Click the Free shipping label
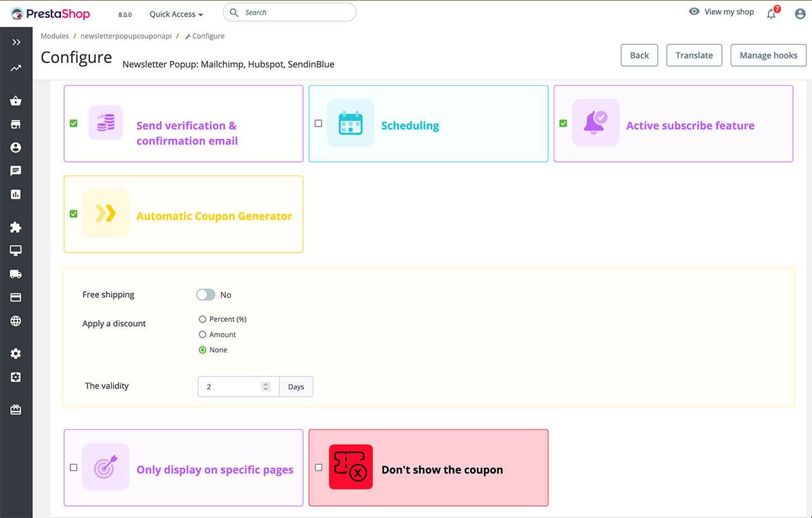Image resolution: width=812 pixels, height=518 pixels. (x=108, y=295)
